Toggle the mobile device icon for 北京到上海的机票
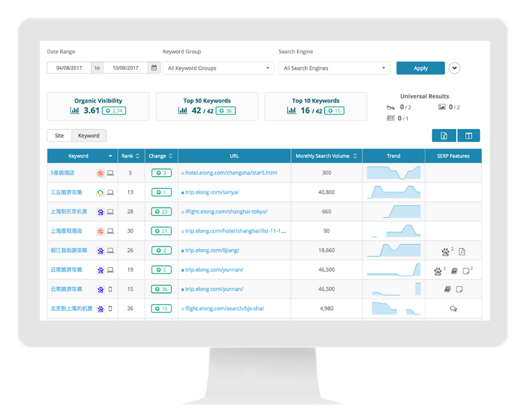 click(x=109, y=309)
